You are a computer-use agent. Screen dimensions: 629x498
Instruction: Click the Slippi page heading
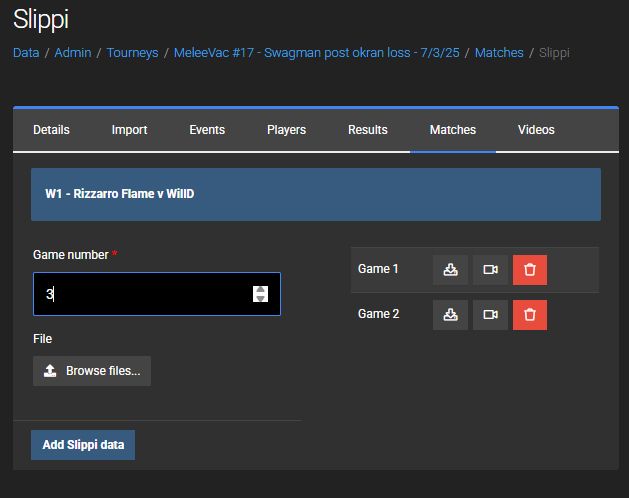pos(41,20)
